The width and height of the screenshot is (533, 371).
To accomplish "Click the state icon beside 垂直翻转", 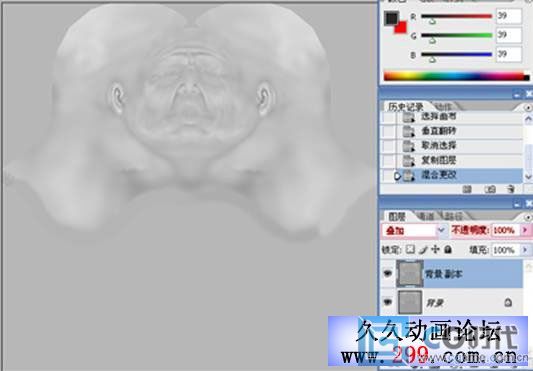I will (x=409, y=132).
